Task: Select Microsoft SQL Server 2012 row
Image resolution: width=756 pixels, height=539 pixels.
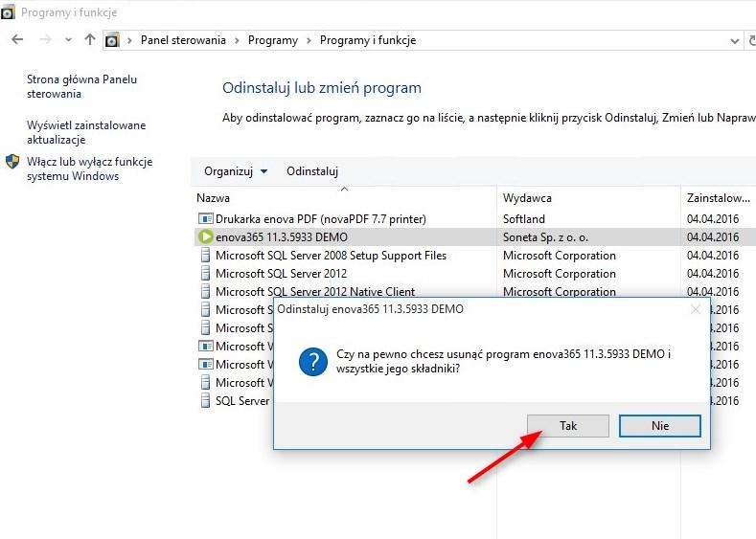Action: click(475, 274)
